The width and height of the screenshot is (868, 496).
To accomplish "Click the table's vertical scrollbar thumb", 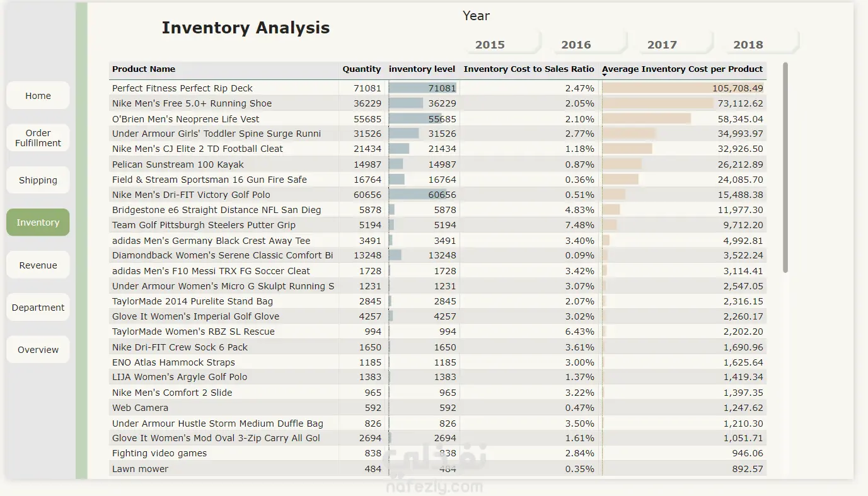I will click(x=785, y=168).
